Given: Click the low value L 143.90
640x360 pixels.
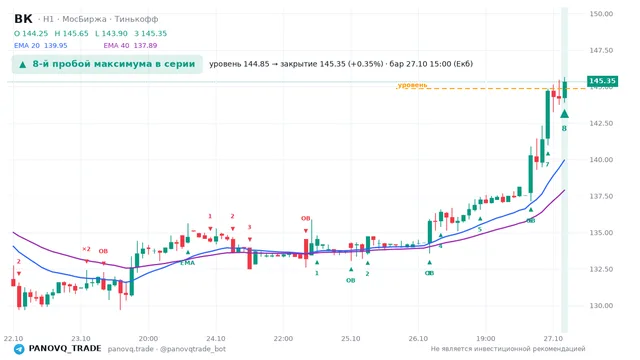Looking at the screenshot, I should click(x=111, y=33).
